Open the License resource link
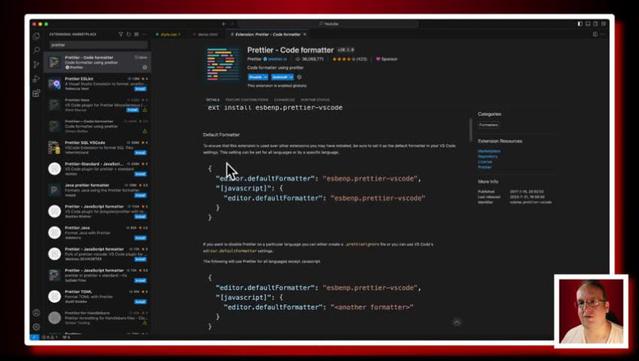The width and height of the screenshot is (639, 361). click(485, 162)
